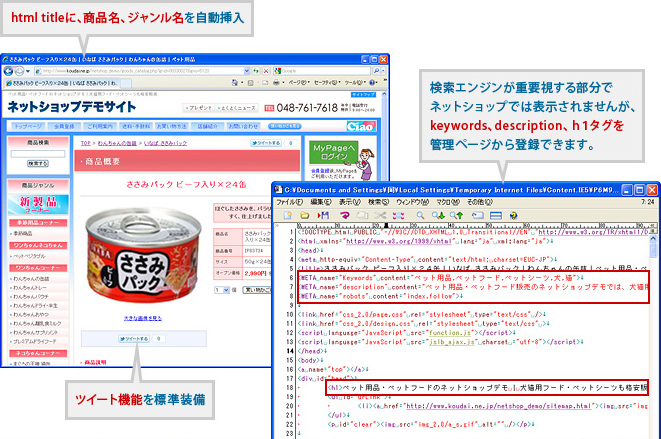Click the browser page vertical scrollbar up arrow
This screenshot has height=439, width=661.
tap(384, 95)
